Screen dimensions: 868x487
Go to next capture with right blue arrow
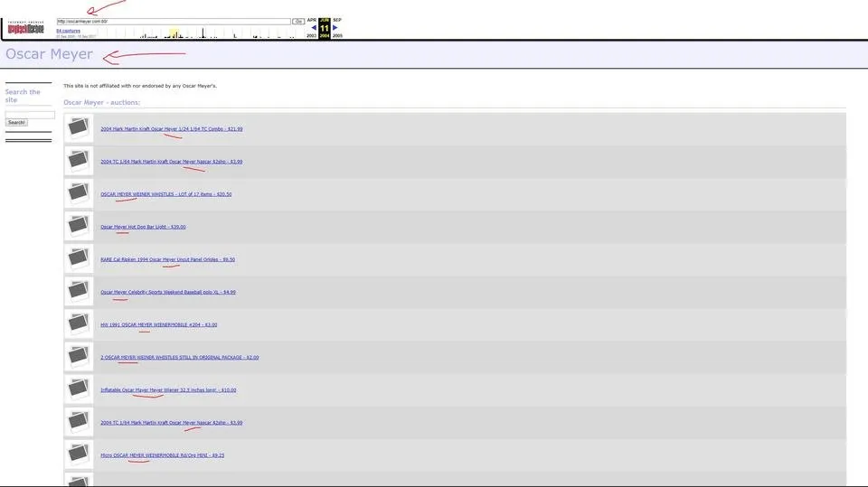pos(335,28)
